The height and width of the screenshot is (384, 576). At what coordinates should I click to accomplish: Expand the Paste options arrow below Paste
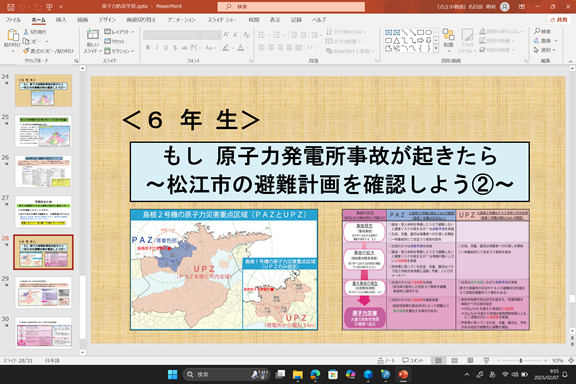pos(12,51)
